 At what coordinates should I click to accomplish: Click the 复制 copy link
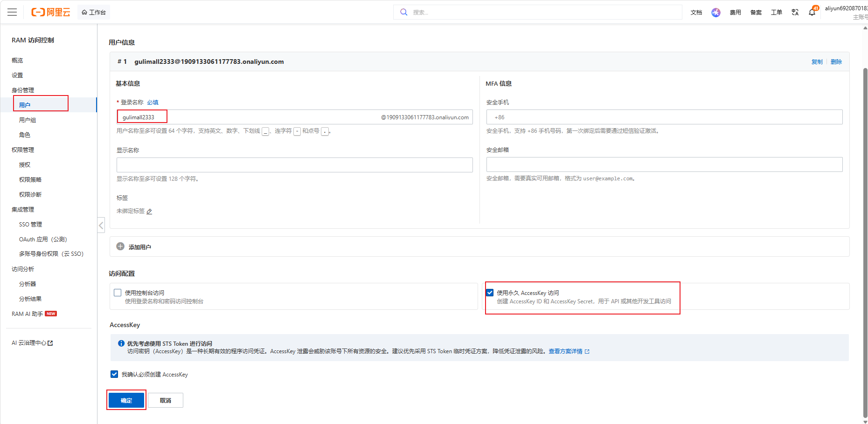pyautogui.click(x=817, y=62)
